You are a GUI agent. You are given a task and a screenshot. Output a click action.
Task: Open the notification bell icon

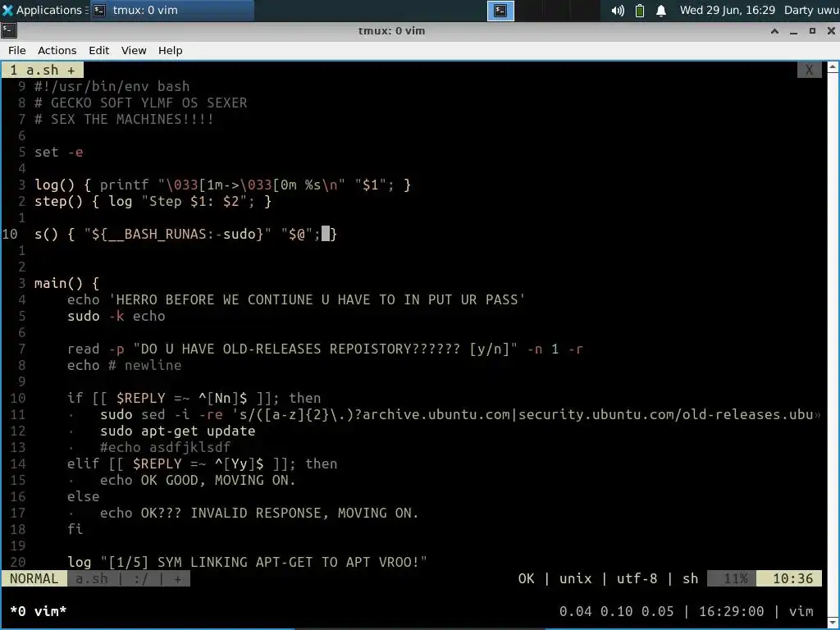click(x=661, y=11)
